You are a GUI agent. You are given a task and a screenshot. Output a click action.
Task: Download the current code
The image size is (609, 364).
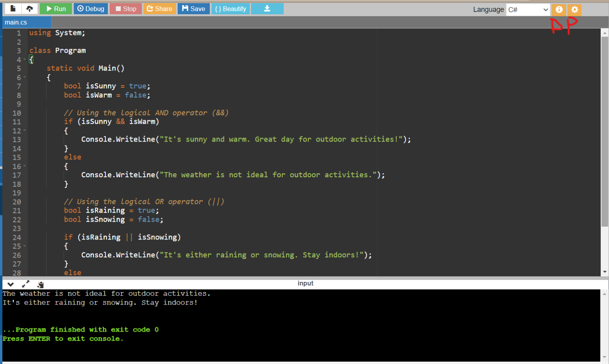point(267,8)
